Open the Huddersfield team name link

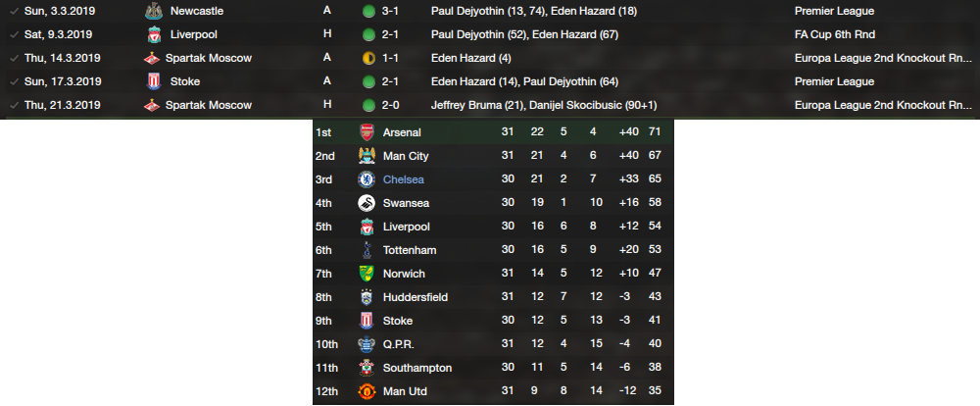click(415, 297)
